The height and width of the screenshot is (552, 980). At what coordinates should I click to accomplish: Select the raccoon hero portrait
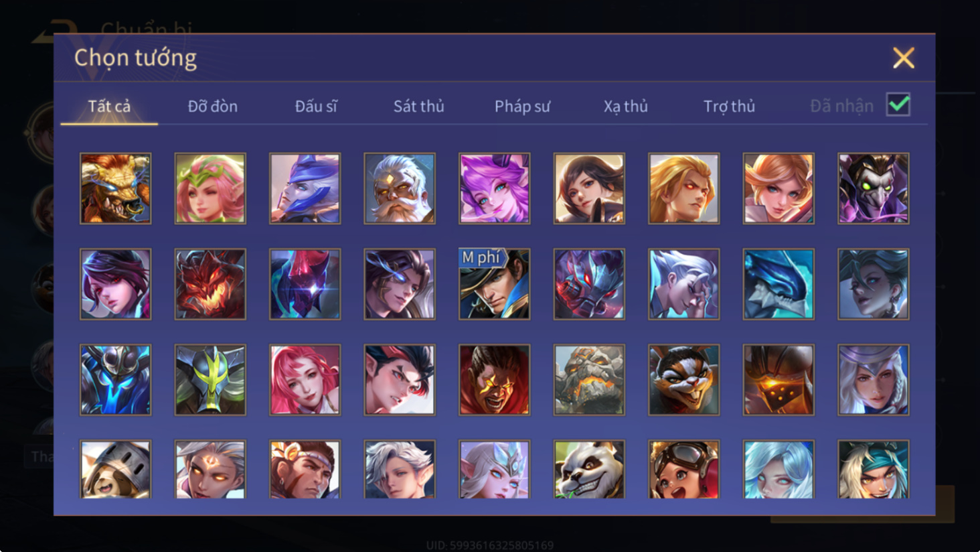(683, 380)
